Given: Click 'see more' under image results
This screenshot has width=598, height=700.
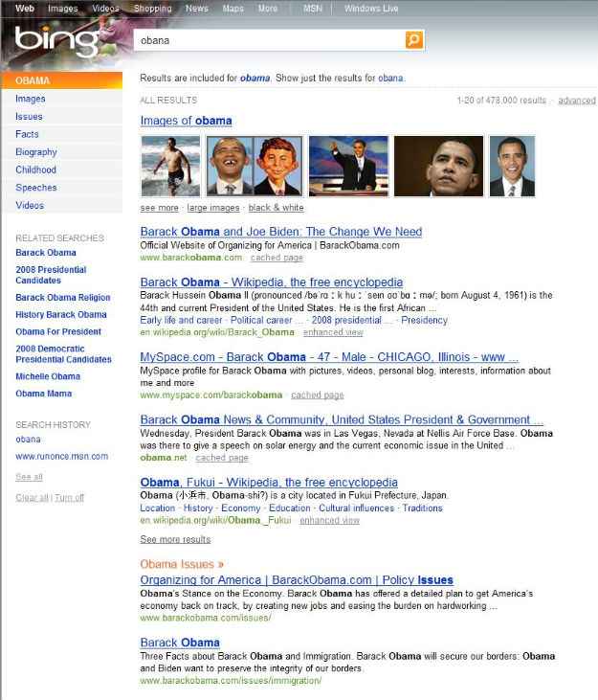Looking at the screenshot, I should tap(159, 208).
